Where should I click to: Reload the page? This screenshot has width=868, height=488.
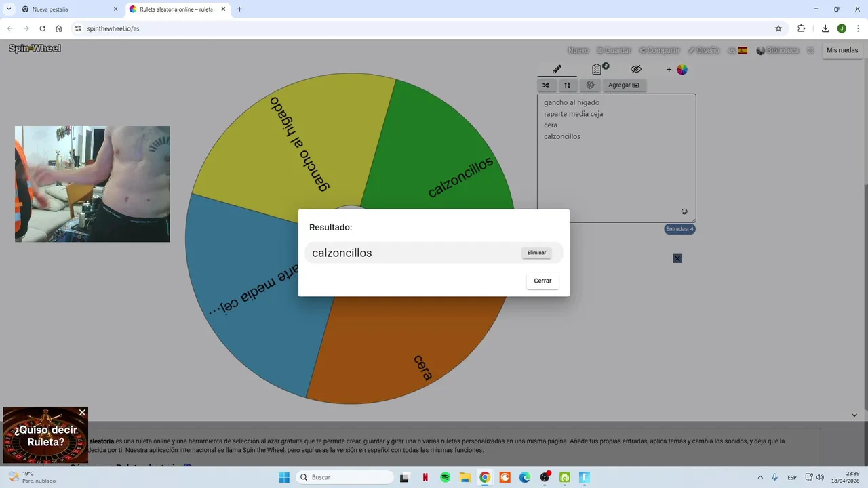(42, 28)
